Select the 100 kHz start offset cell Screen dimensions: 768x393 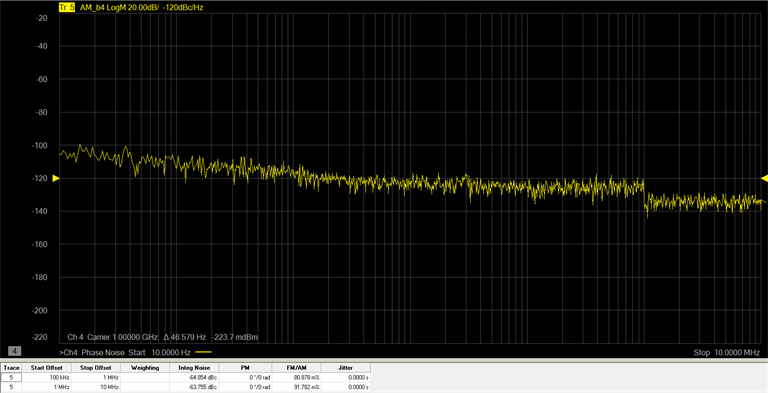click(x=47, y=378)
